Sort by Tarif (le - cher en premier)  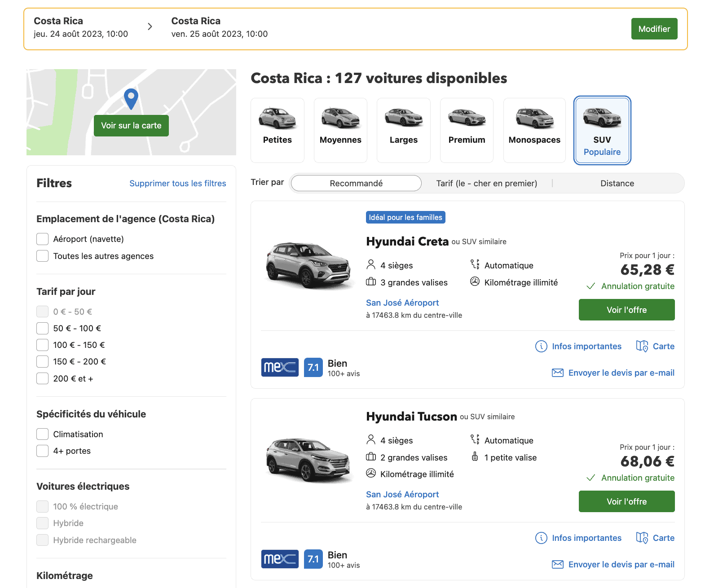tap(487, 183)
